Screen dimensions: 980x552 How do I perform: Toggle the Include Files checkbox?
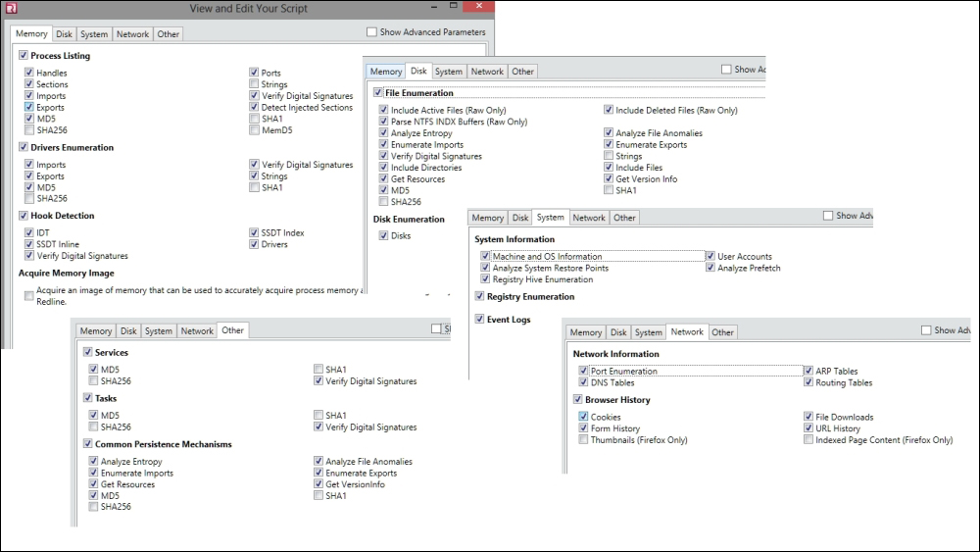click(x=609, y=167)
